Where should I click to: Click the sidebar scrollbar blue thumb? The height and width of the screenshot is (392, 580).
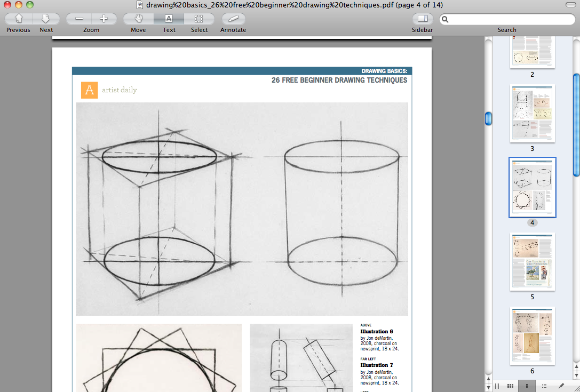[x=576, y=125]
